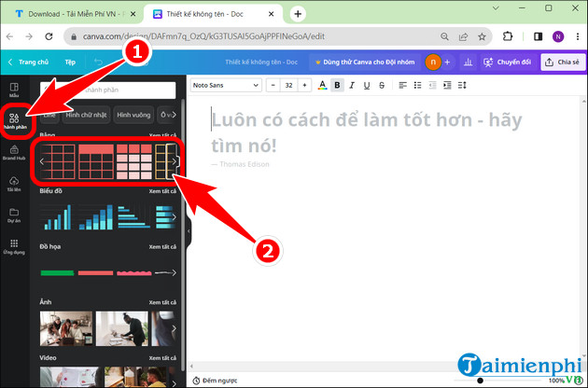The image size is (588, 388).
Task: Increase font size with plus button
Action: point(304,86)
